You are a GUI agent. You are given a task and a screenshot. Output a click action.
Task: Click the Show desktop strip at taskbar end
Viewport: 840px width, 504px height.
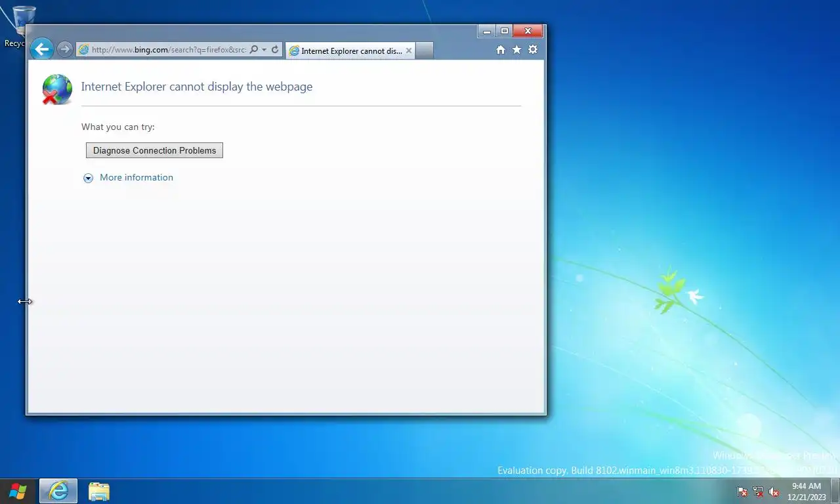pyautogui.click(x=835, y=491)
